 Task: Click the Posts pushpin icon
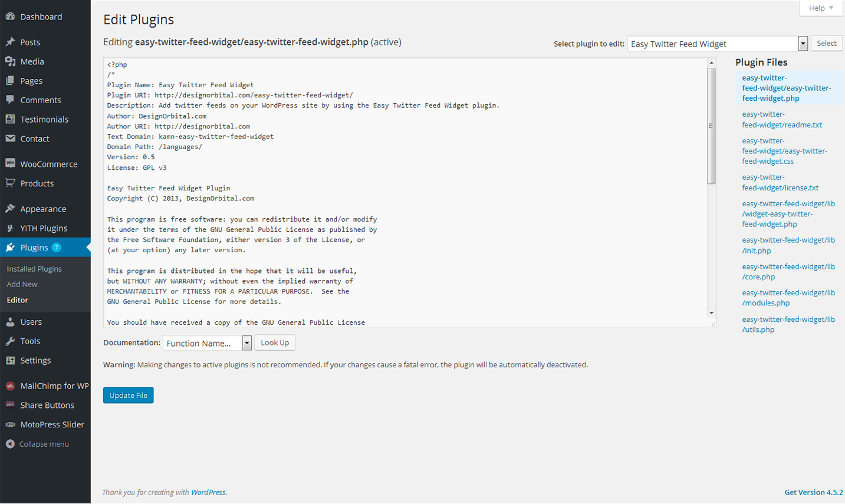click(x=10, y=42)
